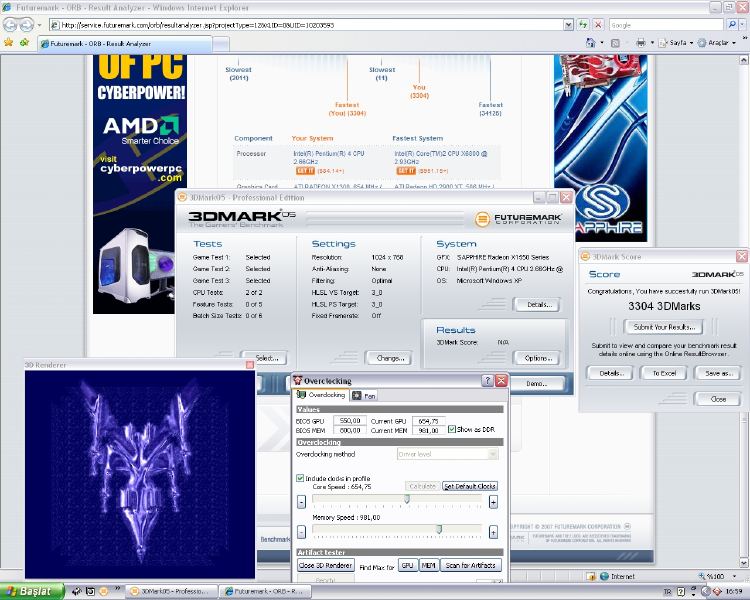Click the MEM Find Max button

click(x=429, y=566)
